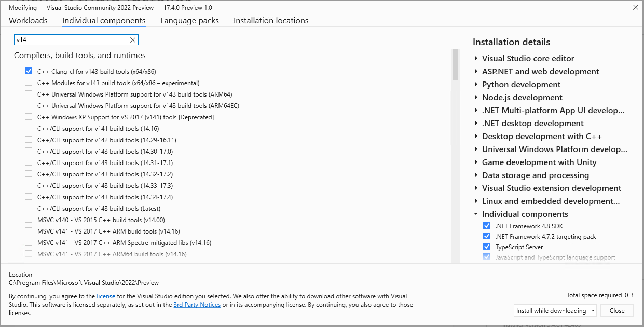Expand the Desktop development with C++ section
The width and height of the screenshot is (644, 327).
pos(476,136)
